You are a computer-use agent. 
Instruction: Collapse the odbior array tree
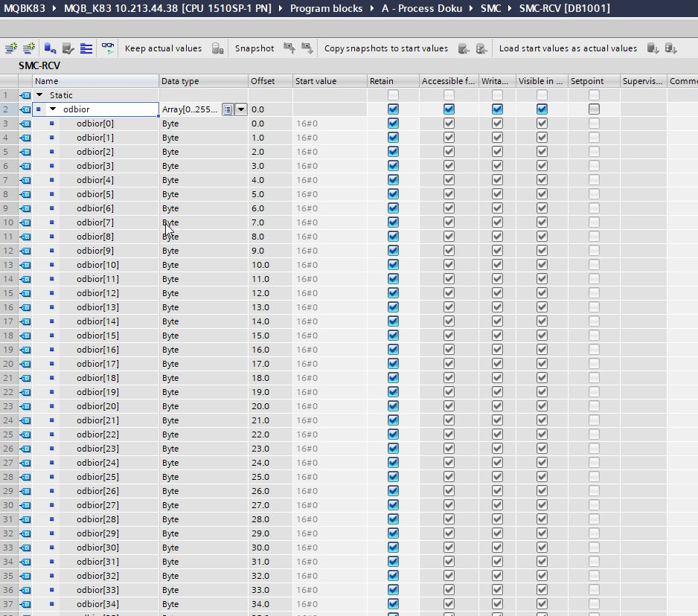point(53,109)
